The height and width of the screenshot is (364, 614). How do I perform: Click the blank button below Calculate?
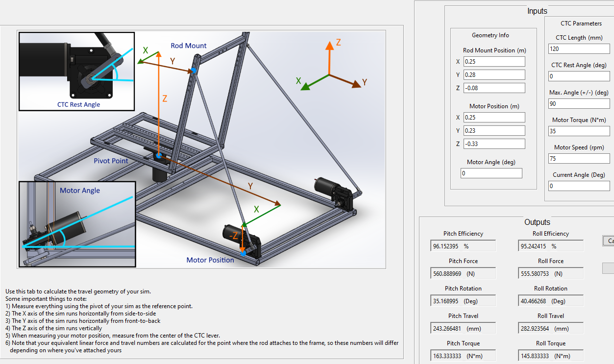[608, 268]
